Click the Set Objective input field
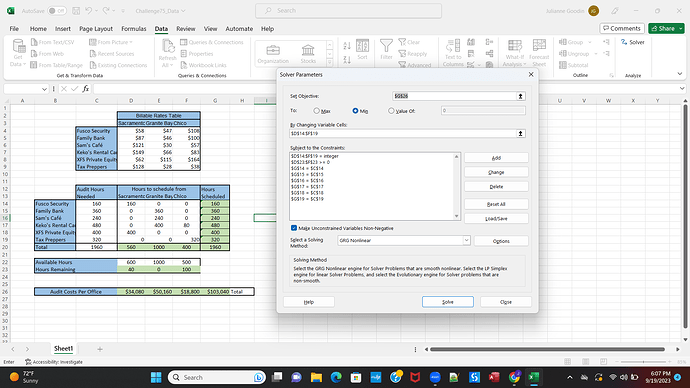This screenshot has height=388, width=690. (x=454, y=96)
